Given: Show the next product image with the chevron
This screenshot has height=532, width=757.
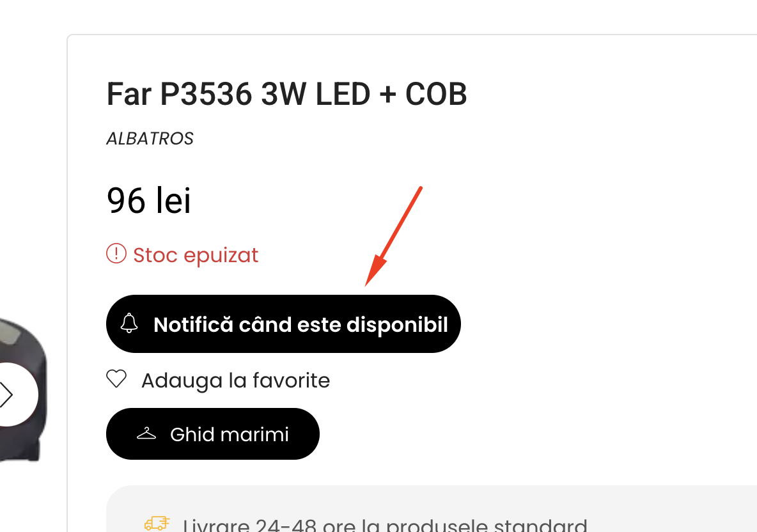Looking at the screenshot, I should point(6,395).
